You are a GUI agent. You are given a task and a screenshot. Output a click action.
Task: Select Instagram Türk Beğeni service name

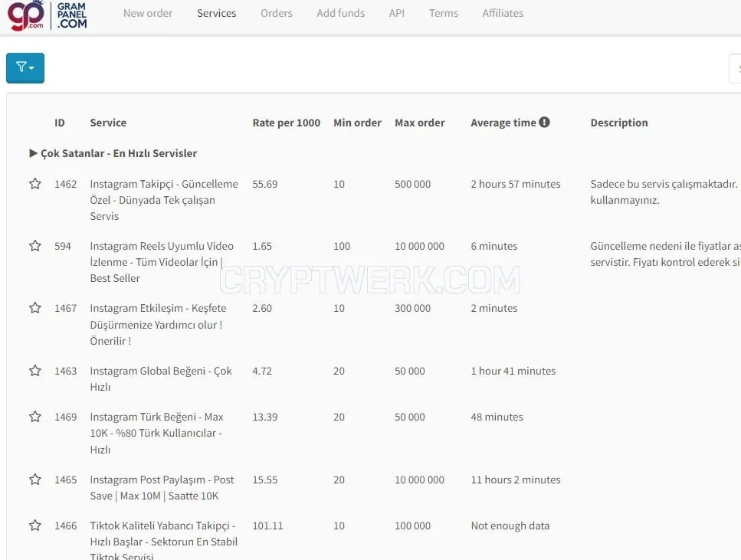[156, 433]
